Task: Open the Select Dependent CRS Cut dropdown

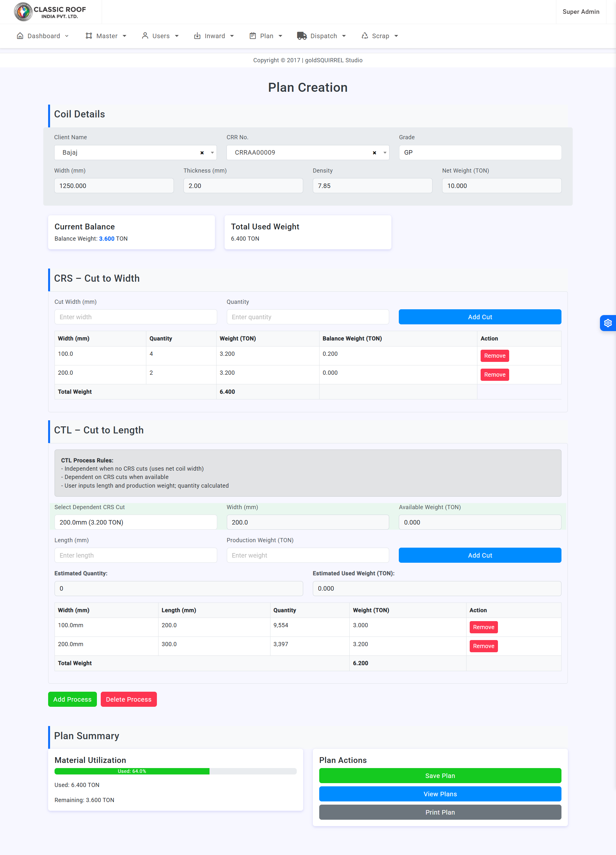Action: point(135,522)
